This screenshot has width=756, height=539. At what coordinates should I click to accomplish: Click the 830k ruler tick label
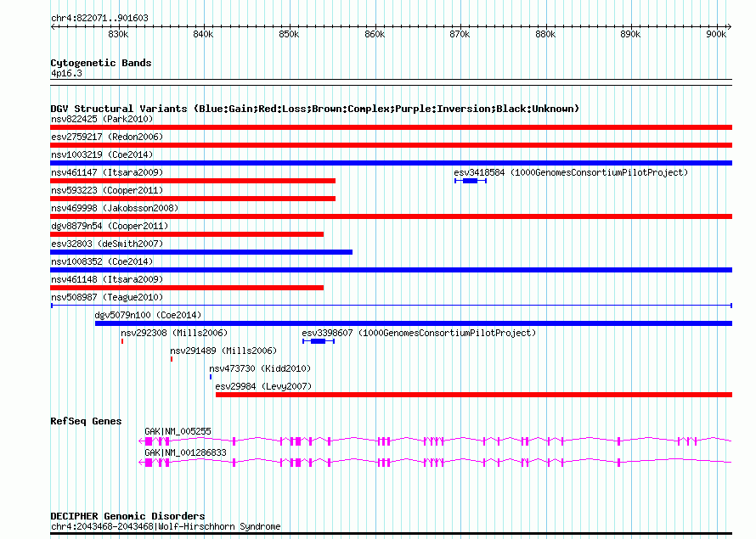[x=118, y=34]
